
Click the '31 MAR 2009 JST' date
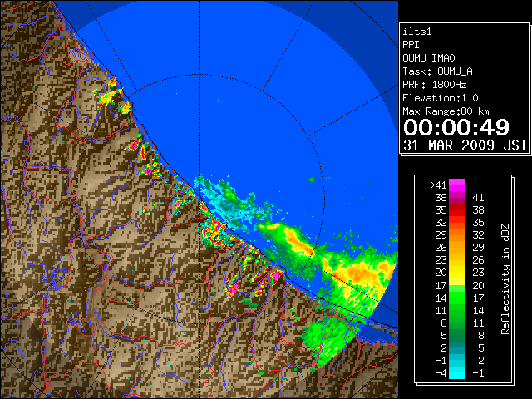(x=465, y=145)
